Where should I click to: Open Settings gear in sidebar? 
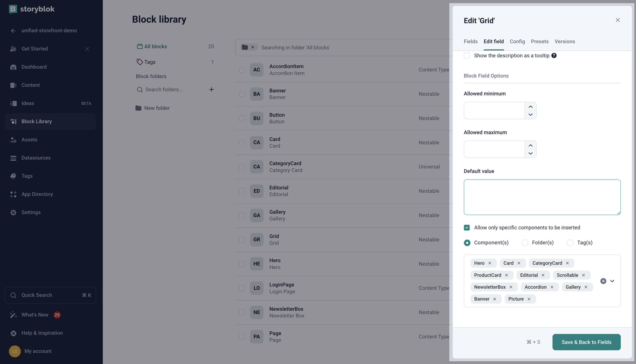[13, 212]
